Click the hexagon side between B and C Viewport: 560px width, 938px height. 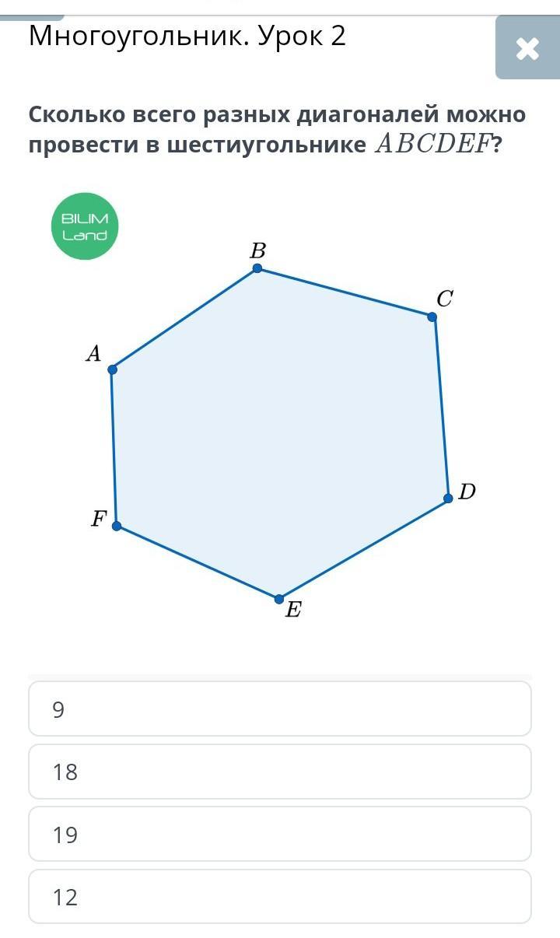pyautogui.click(x=345, y=293)
